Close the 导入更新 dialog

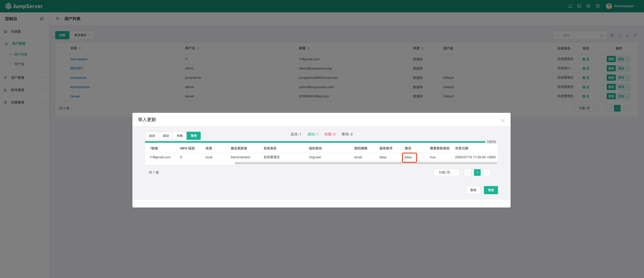pyautogui.click(x=503, y=120)
